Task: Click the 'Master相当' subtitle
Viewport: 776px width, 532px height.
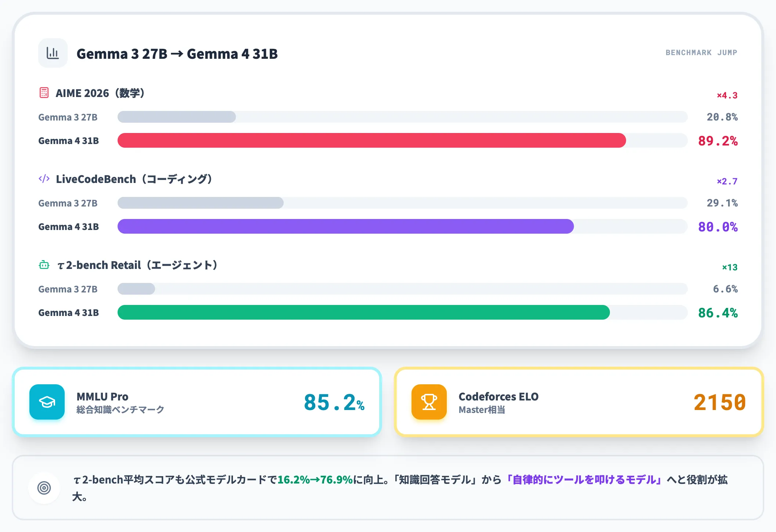Action: click(x=482, y=410)
